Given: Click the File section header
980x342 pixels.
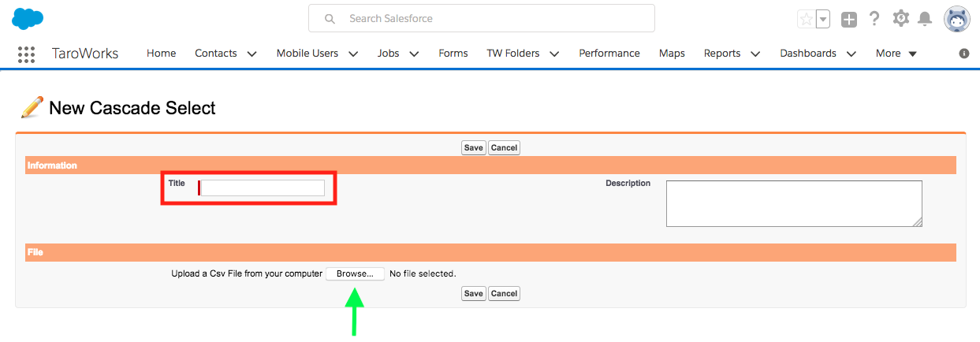Looking at the screenshot, I should 490,252.
